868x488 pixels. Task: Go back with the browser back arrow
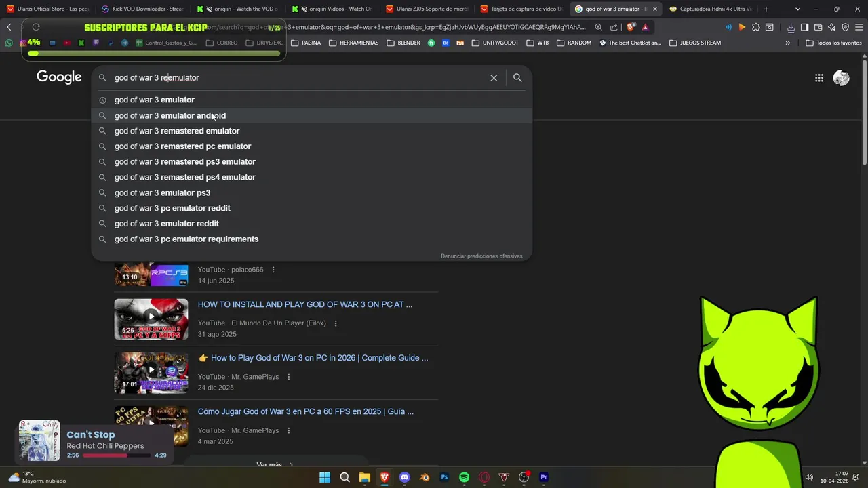(9, 27)
